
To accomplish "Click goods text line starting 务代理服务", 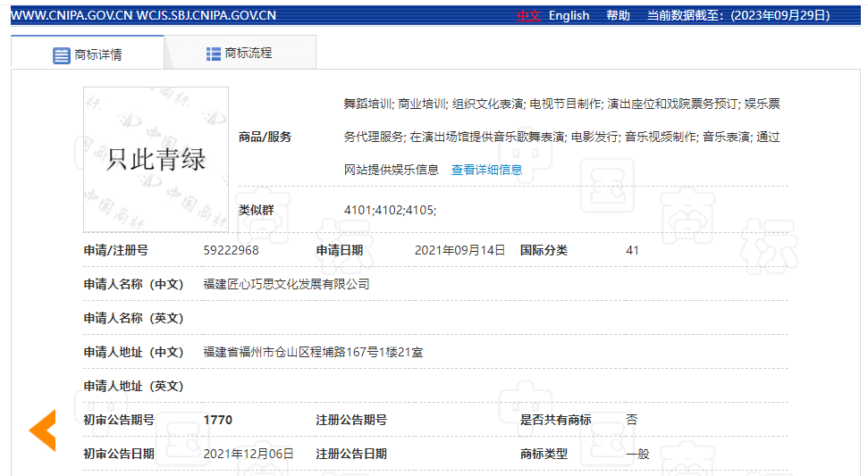I will pyautogui.click(x=562, y=138).
